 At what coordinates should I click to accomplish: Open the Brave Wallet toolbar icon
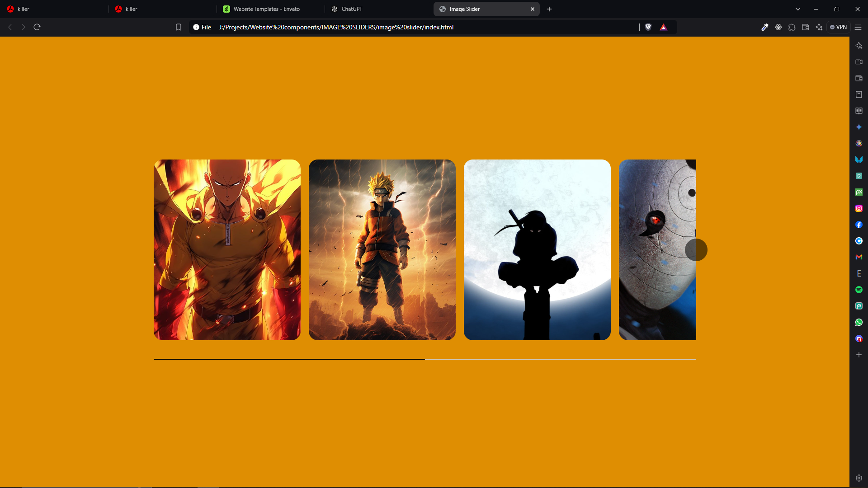tap(806, 27)
